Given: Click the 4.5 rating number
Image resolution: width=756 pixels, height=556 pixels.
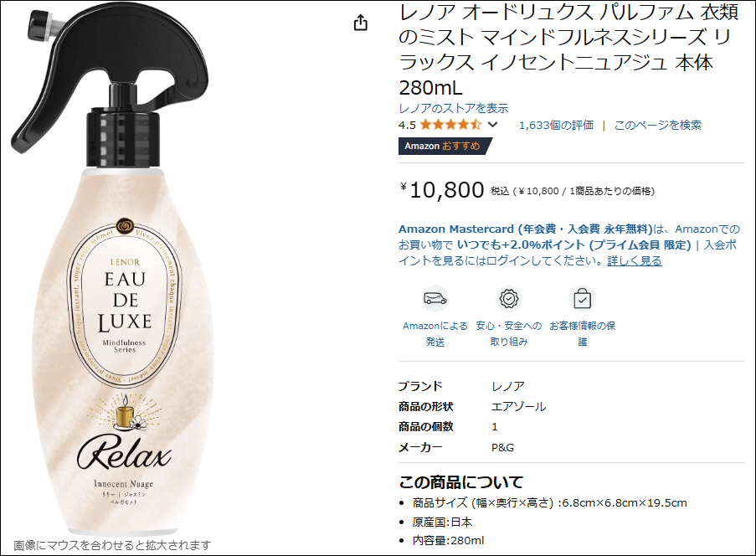Looking at the screenshot, I should (x=408, y=126).
